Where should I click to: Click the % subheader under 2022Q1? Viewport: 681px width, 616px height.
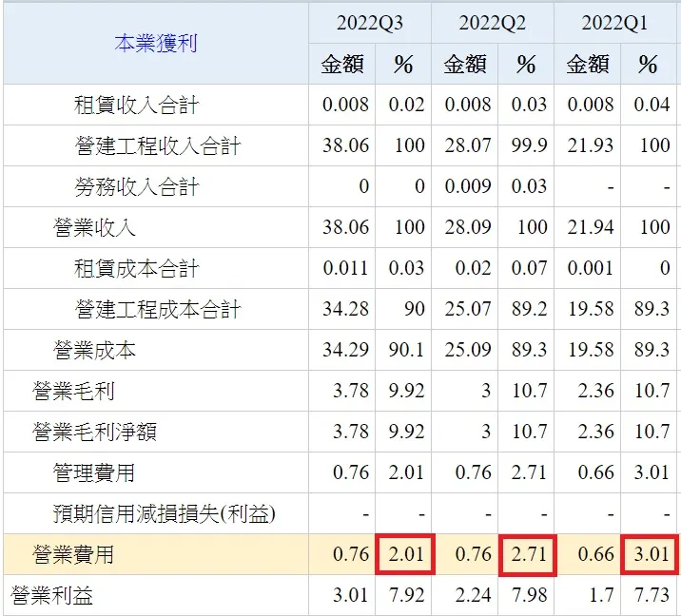click(x=648, y=65)
